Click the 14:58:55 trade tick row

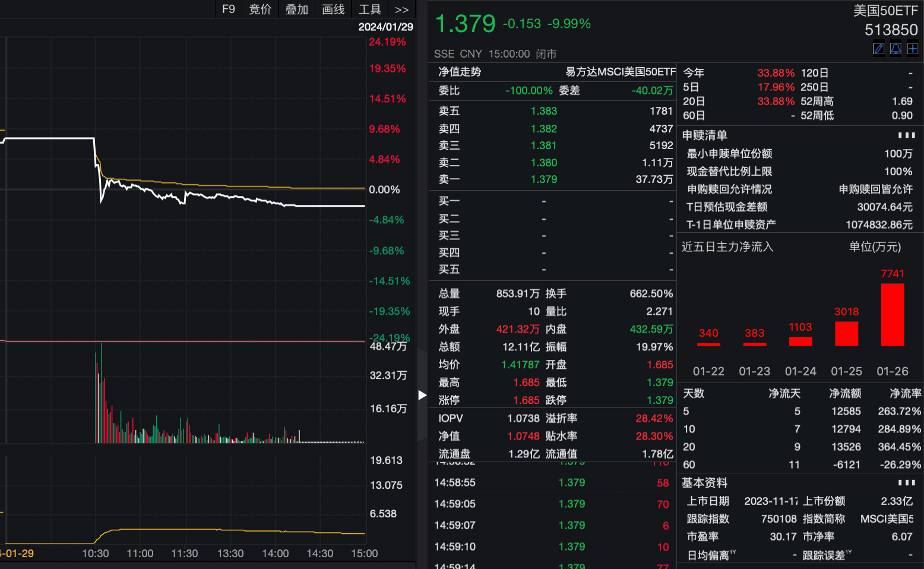click(x=551, y=483)
